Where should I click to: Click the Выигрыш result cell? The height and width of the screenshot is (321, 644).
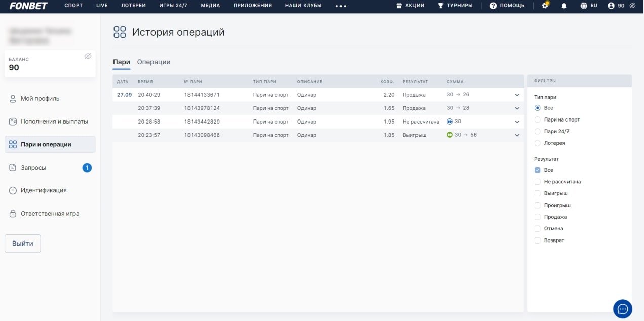pyautogui.click(x=414, y=135)
